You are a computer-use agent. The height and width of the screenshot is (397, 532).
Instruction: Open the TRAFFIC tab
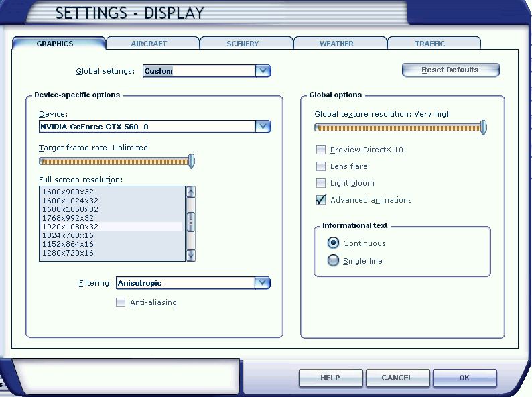tap(434, 44)
